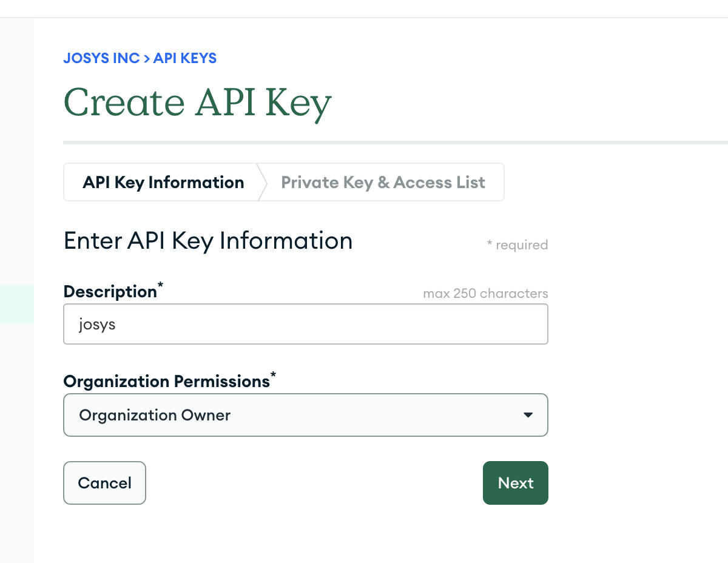Click the Description field label

[x=110, y=292]
